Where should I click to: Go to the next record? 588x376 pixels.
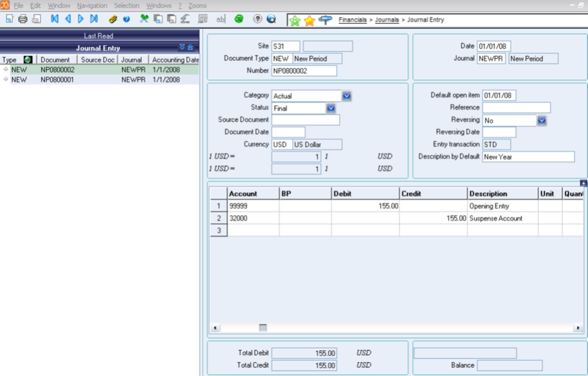click(81, 19)
